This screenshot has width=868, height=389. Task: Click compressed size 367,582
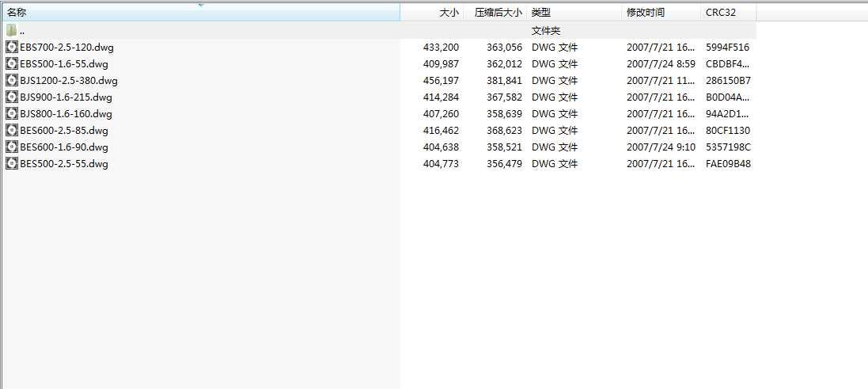[x=504, y=97]
